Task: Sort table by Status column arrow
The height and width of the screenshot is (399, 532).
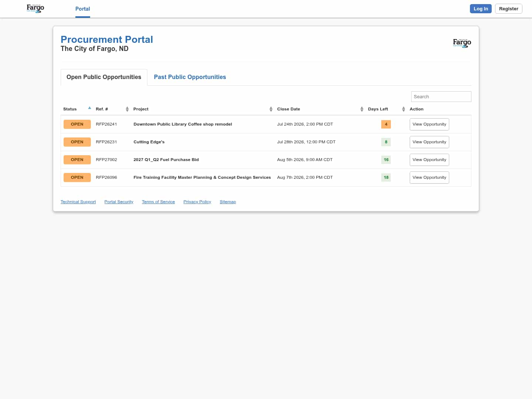Action: tap(89, 108)
